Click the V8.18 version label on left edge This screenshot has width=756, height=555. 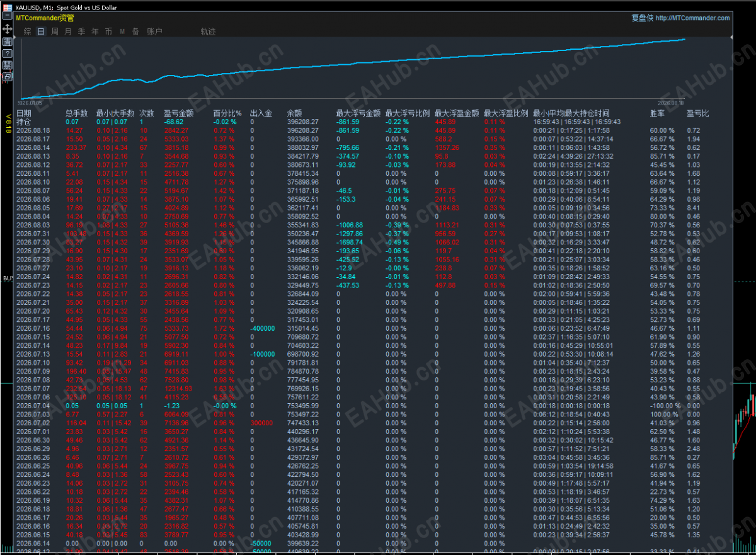point(8,123)
